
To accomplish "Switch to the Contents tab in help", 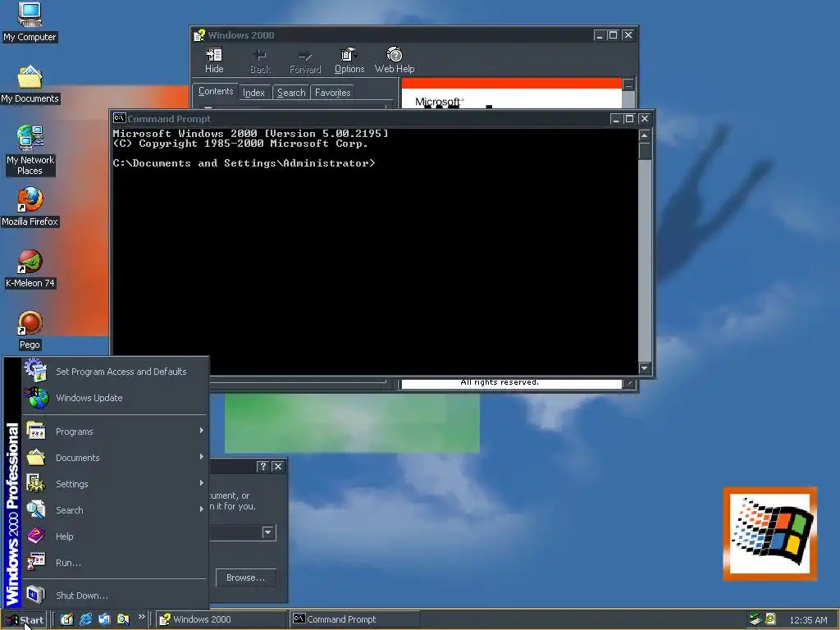I will [216, 91].
